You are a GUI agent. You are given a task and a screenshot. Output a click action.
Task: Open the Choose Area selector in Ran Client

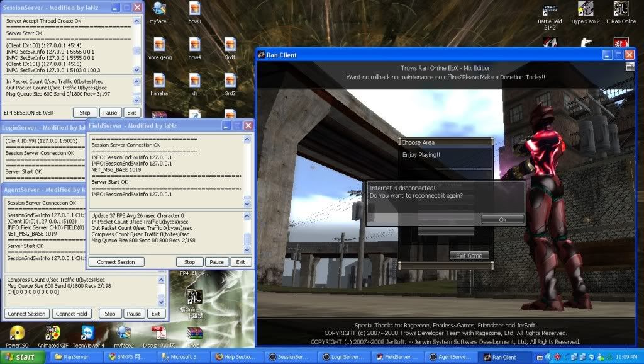click(x=447, y=142)
